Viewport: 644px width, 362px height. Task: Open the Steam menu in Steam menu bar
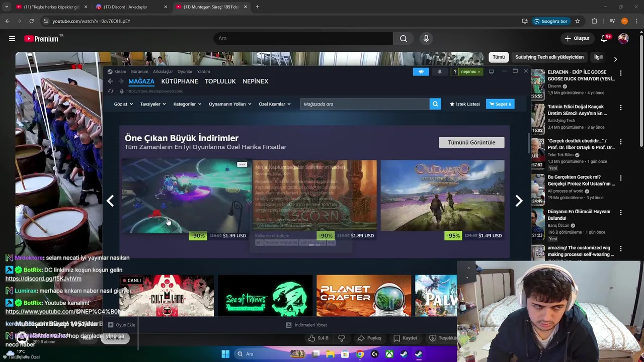pyautogui.click(x=120, y=71)
